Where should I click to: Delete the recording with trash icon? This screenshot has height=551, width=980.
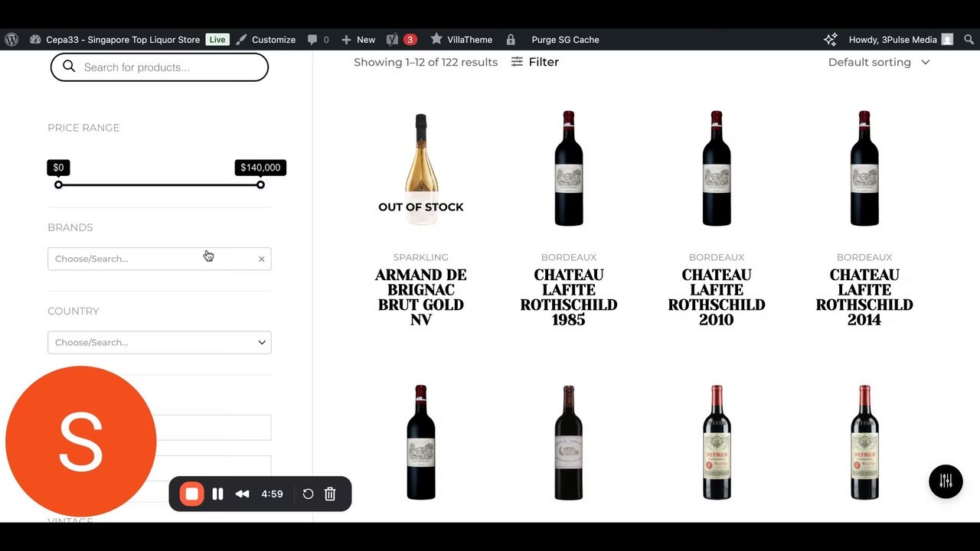tap(330, 494)
